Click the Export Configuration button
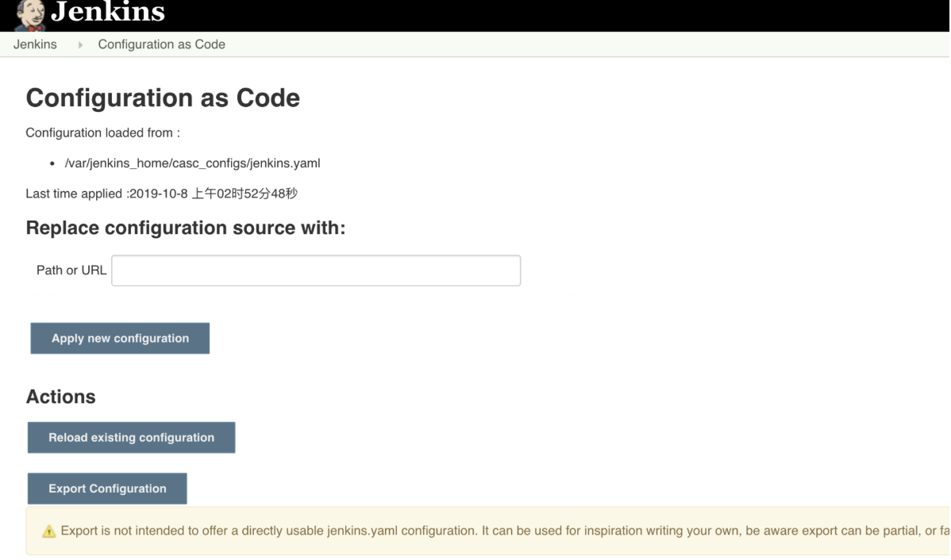 click(107, 489)
